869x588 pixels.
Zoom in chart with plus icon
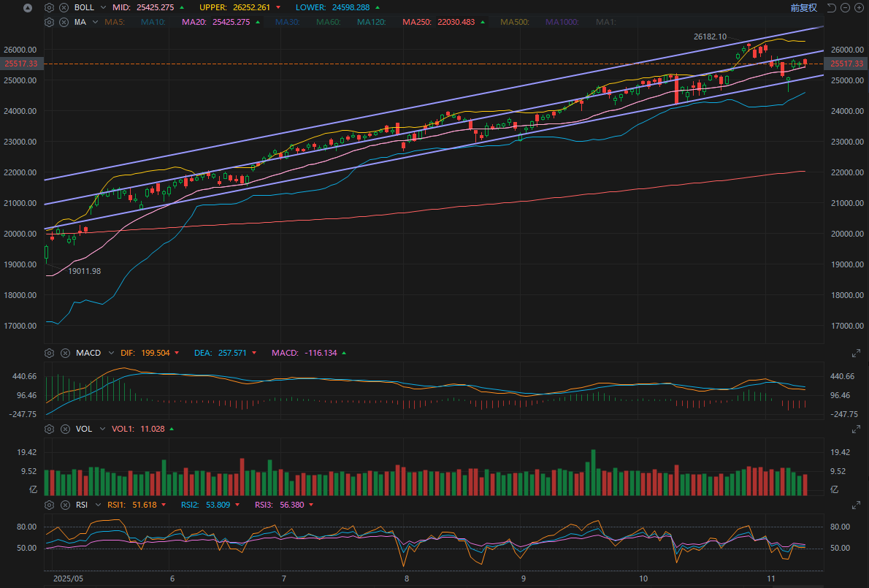click(859, 8)
